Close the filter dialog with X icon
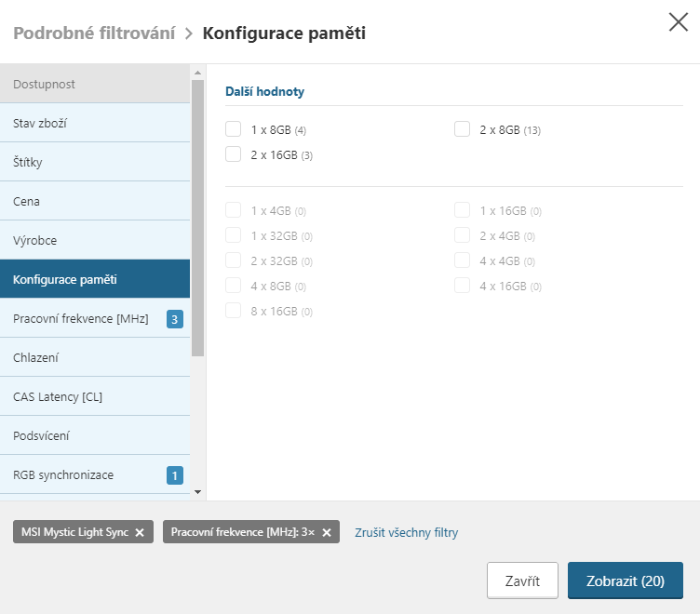The width and height of the screenshot is (700, 614). coord(679,23)
